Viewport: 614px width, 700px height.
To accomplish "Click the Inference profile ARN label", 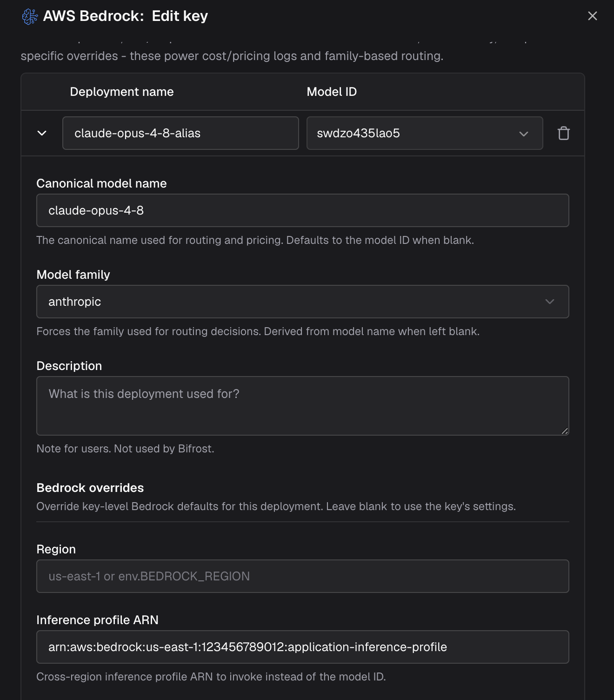I will pyautogui.click(x=98, y=620).
